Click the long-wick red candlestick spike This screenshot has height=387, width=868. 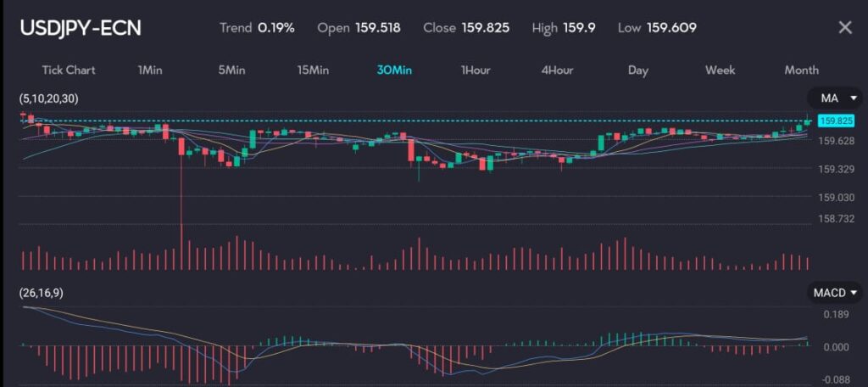181,195
